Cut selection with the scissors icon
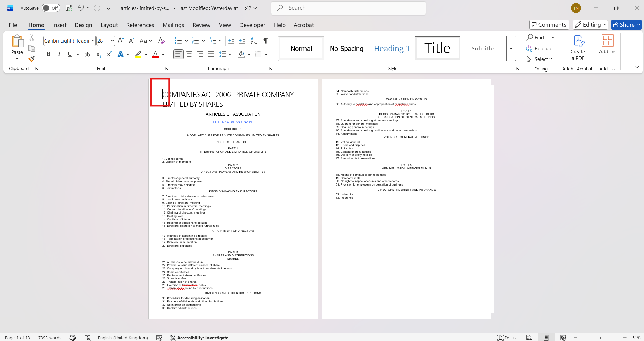The height and width of the screenshot is (341, 644). coord(32,38)
